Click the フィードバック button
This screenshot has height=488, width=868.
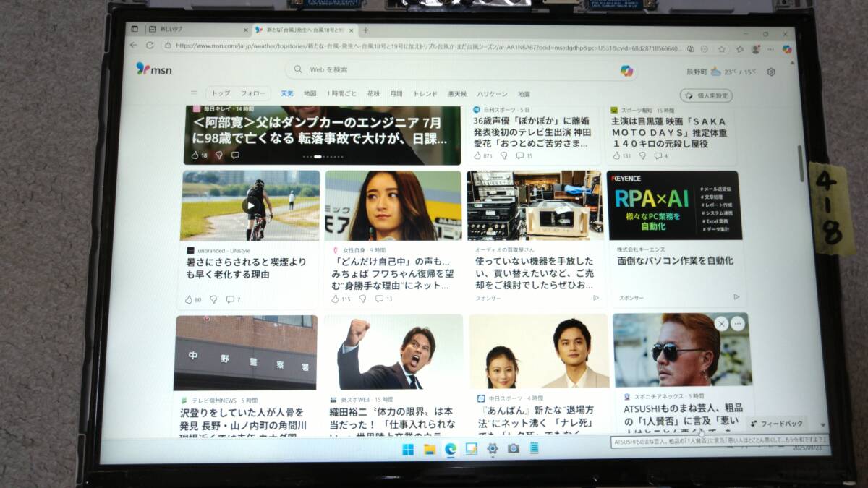click(x=778, y=423)
